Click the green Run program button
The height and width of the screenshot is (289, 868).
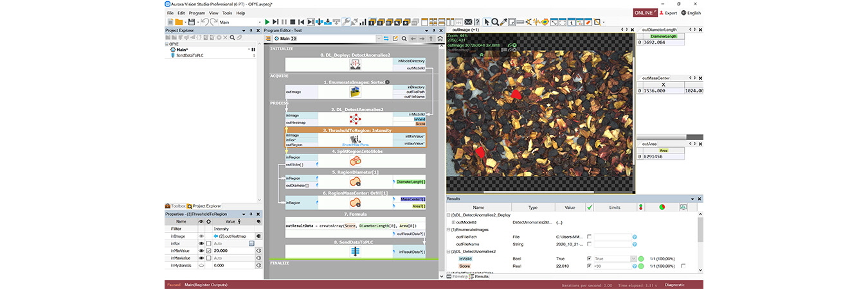point(267,22)
